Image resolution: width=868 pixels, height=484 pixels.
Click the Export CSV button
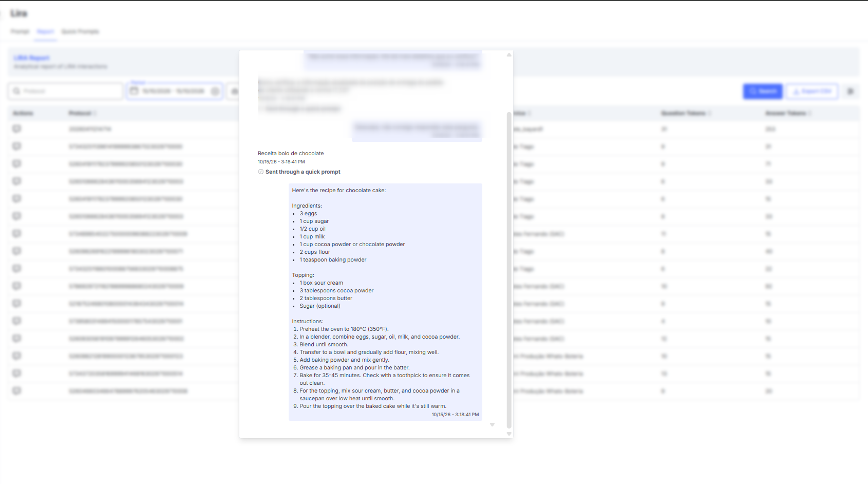point(812,91)
